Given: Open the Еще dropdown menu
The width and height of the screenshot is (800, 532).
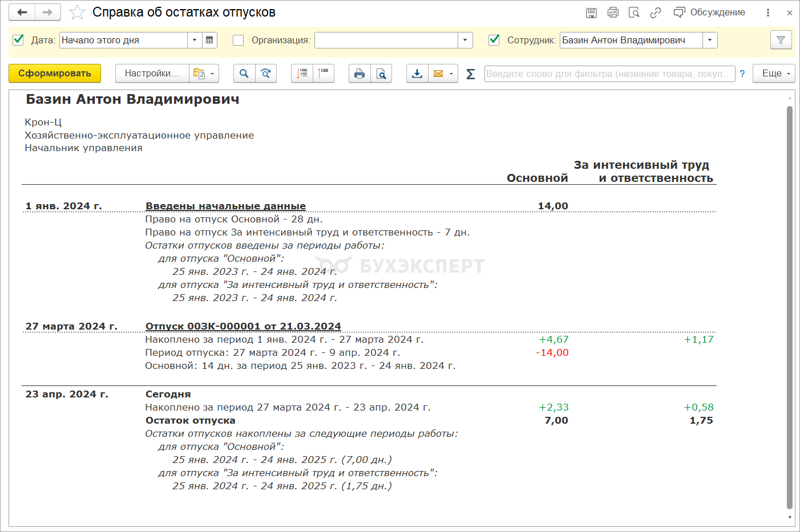Looking at the screenshot, I should [774, 74].
